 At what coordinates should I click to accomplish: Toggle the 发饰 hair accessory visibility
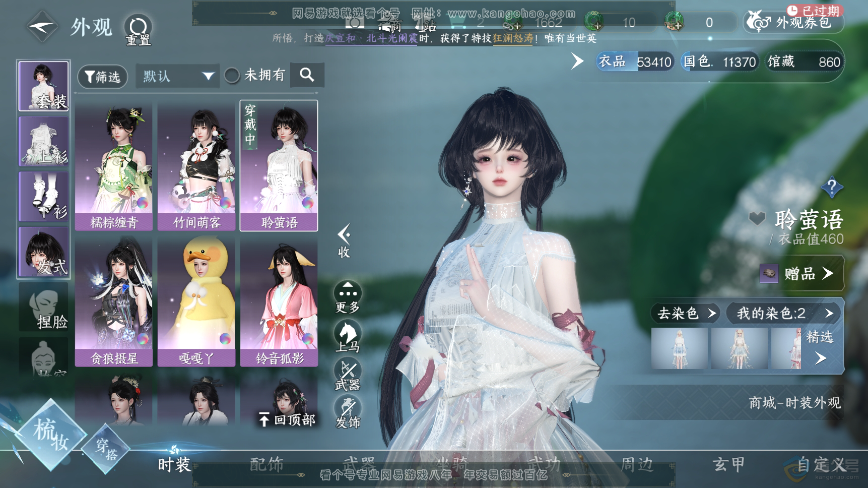(348, 412)
